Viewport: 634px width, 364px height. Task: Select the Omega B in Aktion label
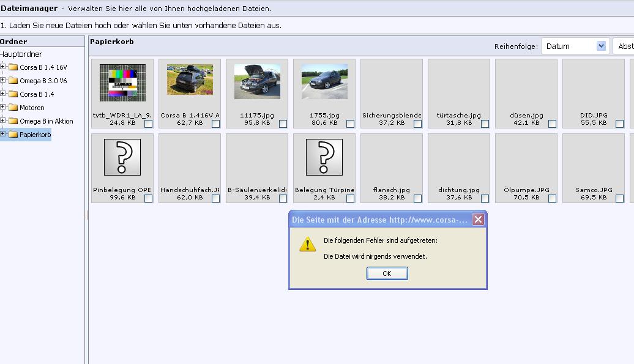point(47,121)
